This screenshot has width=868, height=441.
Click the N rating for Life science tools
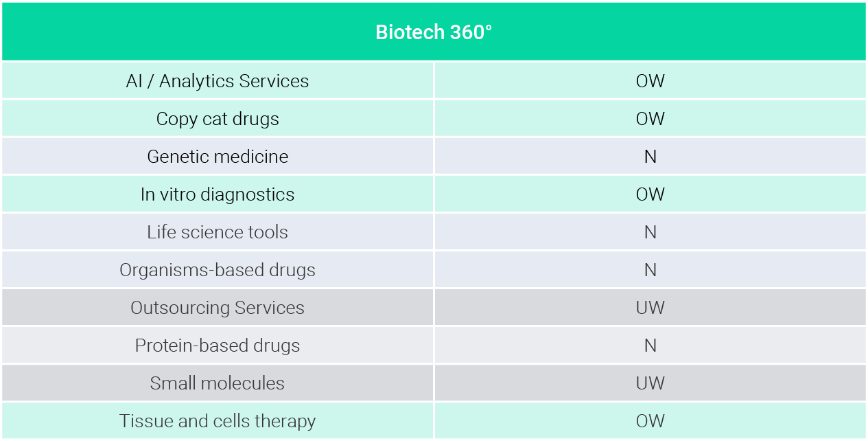pyautogui.click(x=650, y=232)
